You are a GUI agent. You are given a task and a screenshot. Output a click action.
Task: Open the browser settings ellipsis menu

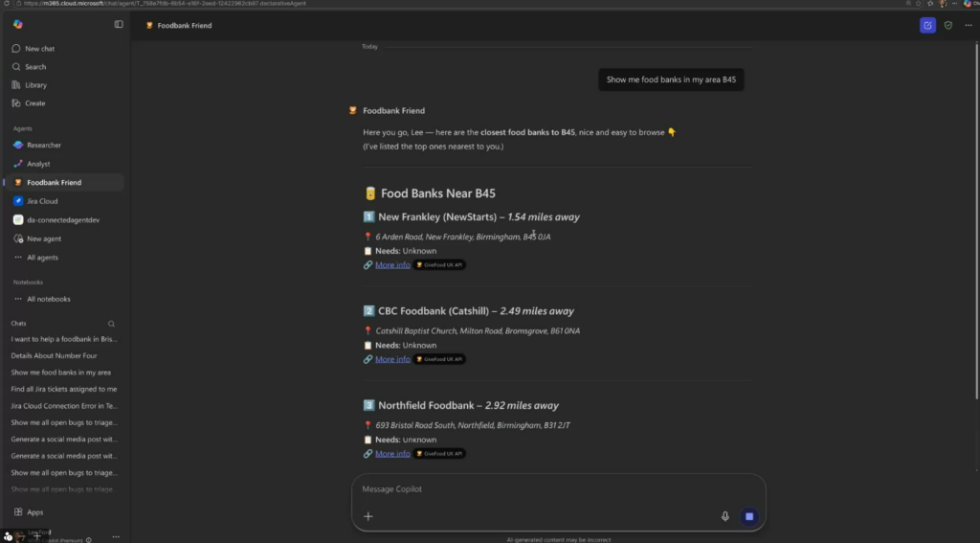coord(955,3)
